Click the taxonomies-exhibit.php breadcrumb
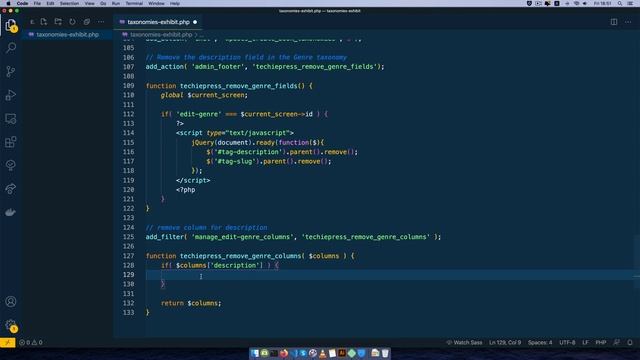This screenshot has height=360, width=640. coord(161,35)
